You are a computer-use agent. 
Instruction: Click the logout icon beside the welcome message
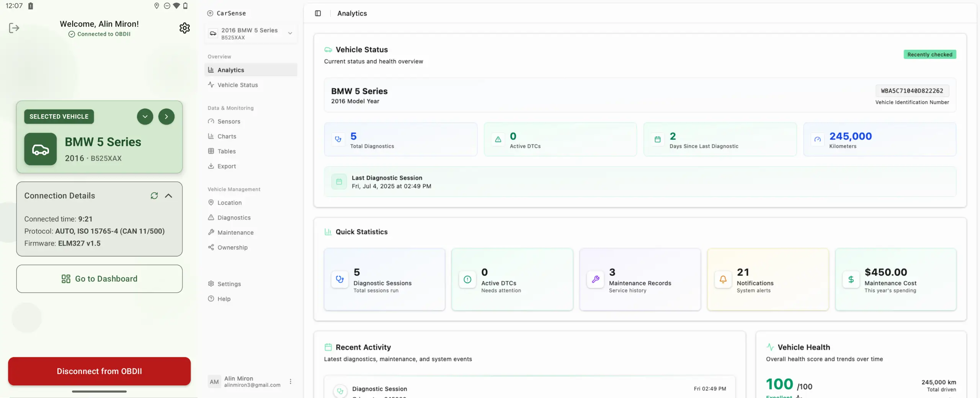14,28
